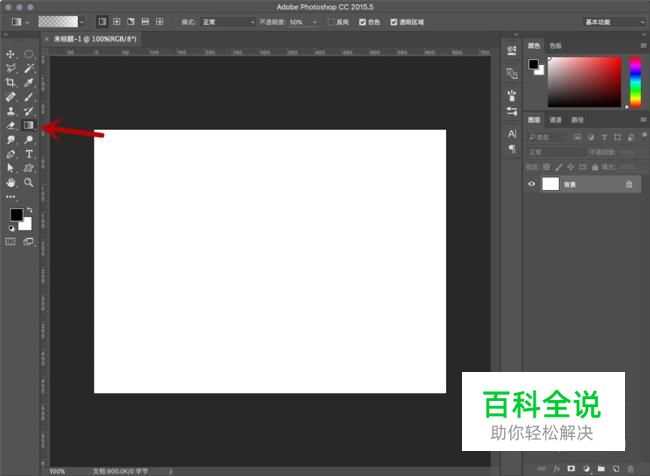The width and height of the screenshot is (650, 476).
Task: Activate the Horizontal Type tool
Action: tap(29, 154)
